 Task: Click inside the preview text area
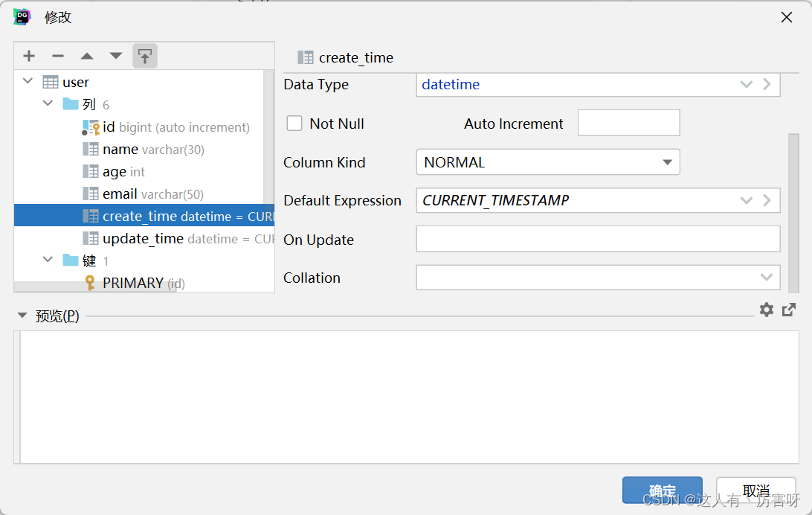[409, 397]
